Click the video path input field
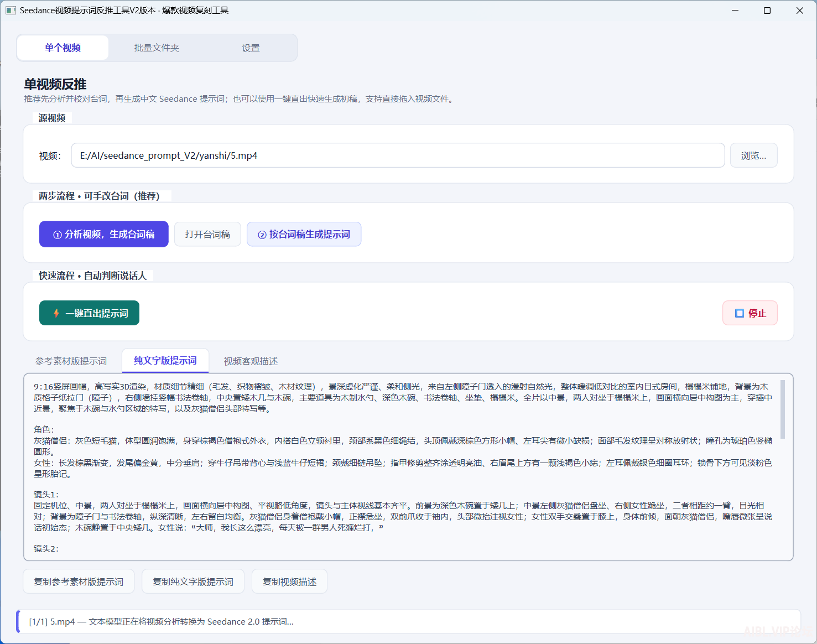Screen dimensions: 817x644 398,155
